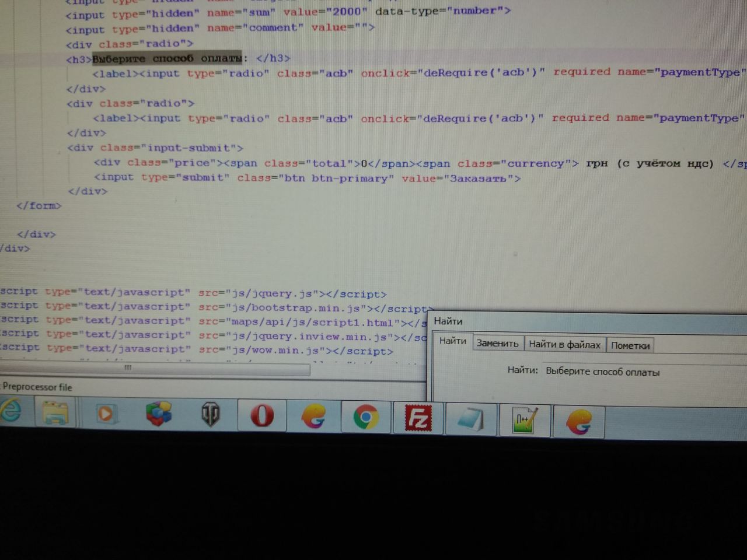Click the 'Найти:' label in Find dialog
Image resolution: width=747 pixels, height=560 pixels.
pyautogui.click(x=522, y=370)
